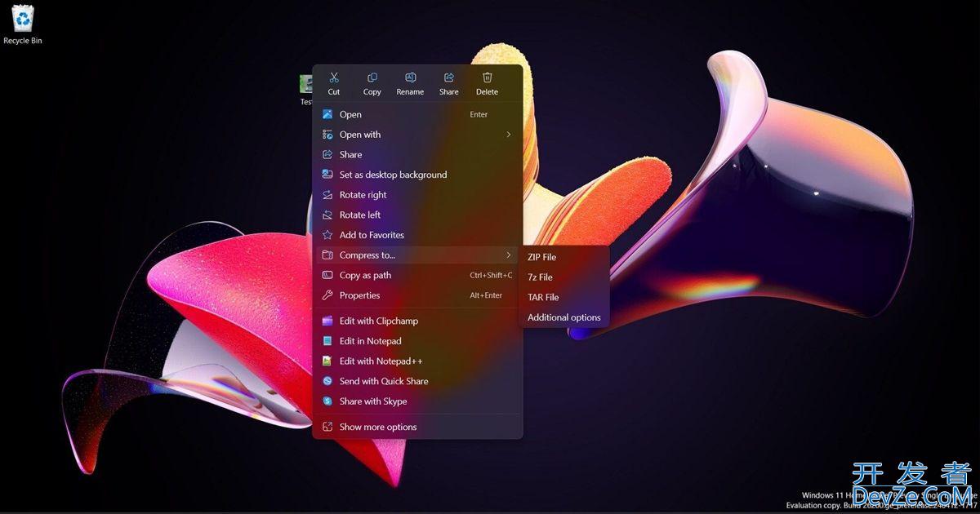The width and height of the screenshot is (980, 514).
Task: Click the Enter shortcut hint text
Action: tap(479, 114)
